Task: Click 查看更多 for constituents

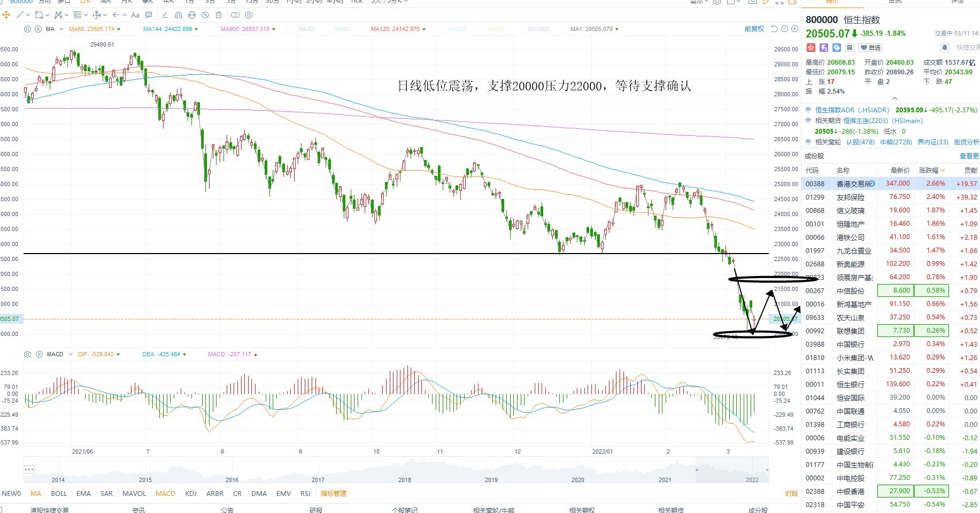Action: (970, 156)
